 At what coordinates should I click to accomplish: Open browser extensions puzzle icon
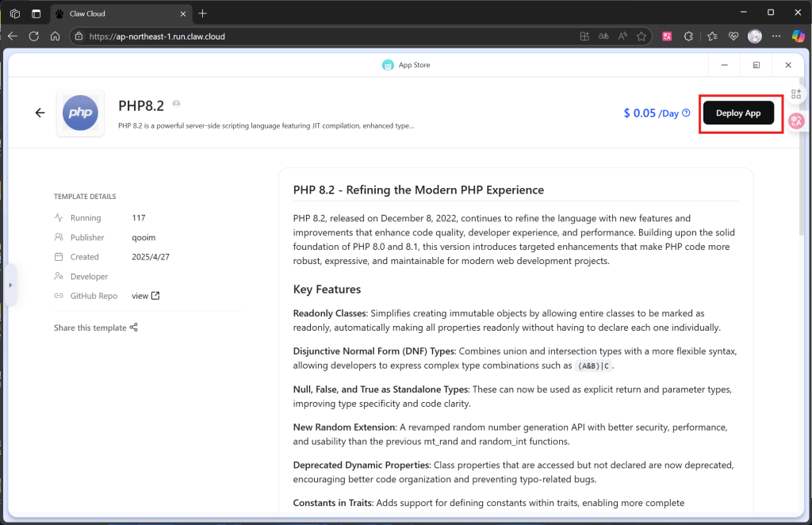pyautogui.click(x=688, y=36)
